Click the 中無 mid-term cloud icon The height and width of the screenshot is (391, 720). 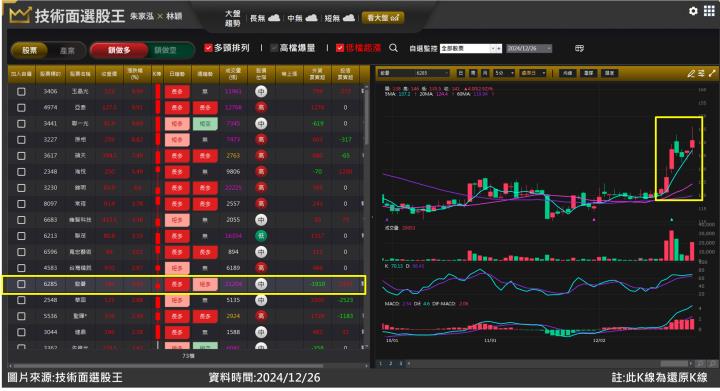point(311,18)
